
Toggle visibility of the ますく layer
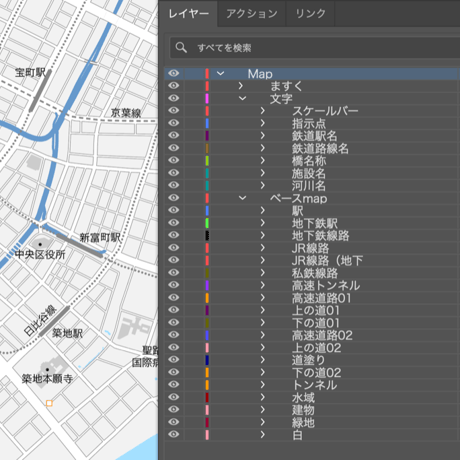174,86
